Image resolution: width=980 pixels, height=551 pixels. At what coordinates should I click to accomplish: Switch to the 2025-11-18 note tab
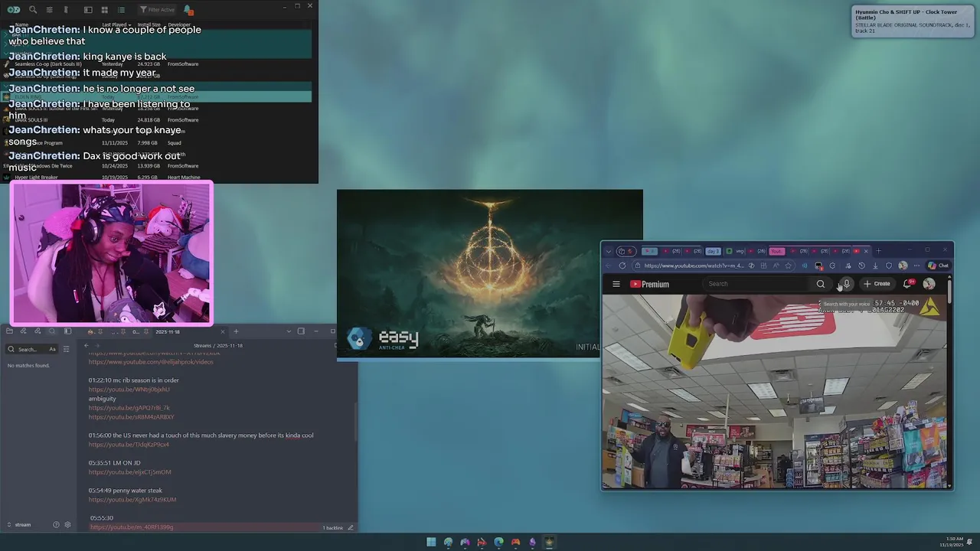[x=168, y=331]
